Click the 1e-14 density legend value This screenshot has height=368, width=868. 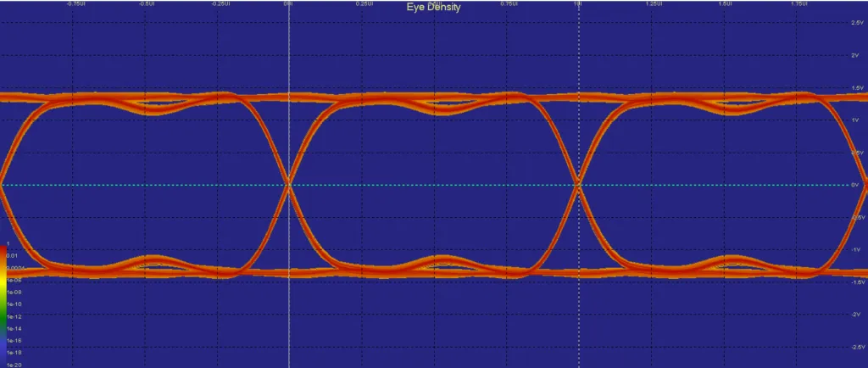click(14, 329)
